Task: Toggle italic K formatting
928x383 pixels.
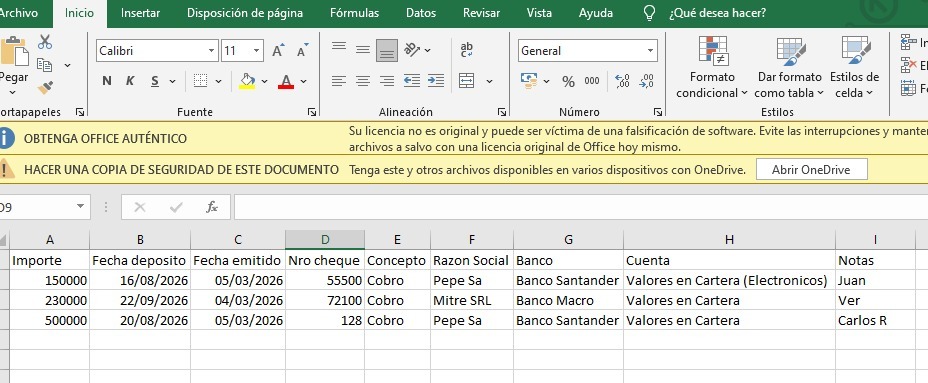Action: [130, 81]
